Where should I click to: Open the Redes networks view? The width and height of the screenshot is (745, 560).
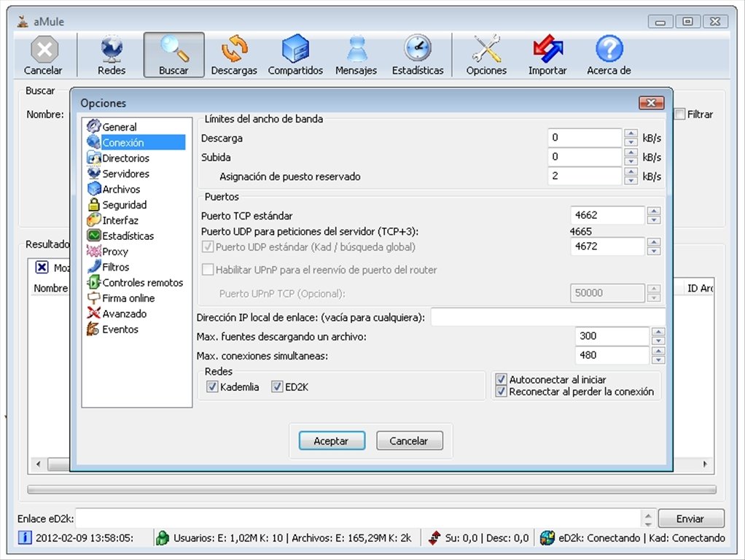[112, 55]
